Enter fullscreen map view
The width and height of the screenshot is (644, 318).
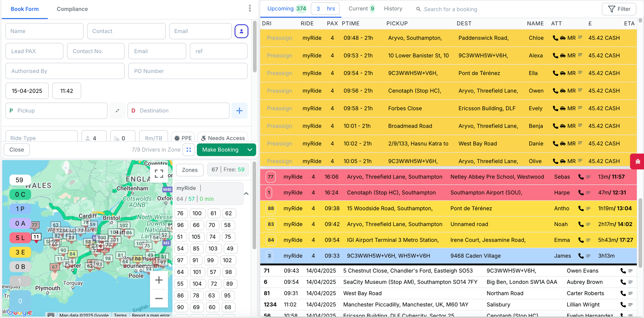(x=159, y=173)
